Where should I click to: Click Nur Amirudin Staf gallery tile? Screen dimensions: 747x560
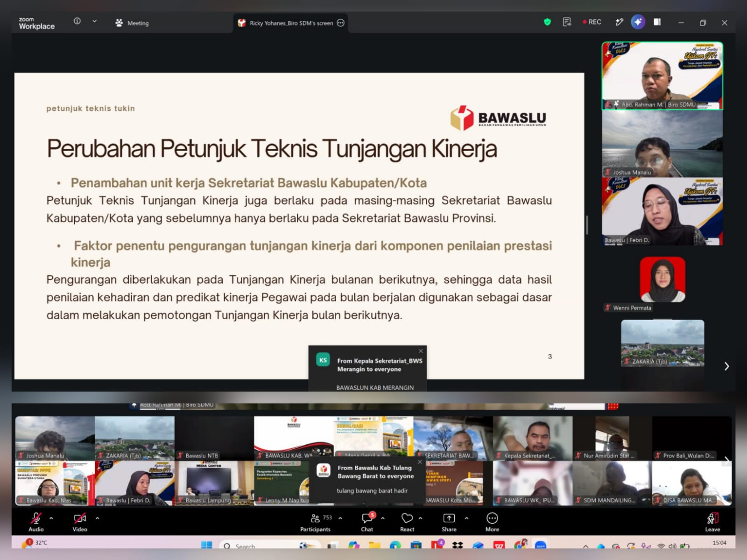pos(612,438)
